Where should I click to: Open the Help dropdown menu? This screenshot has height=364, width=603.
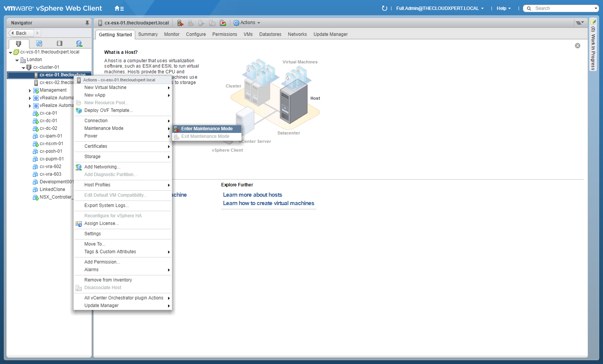tap(503, 8)
